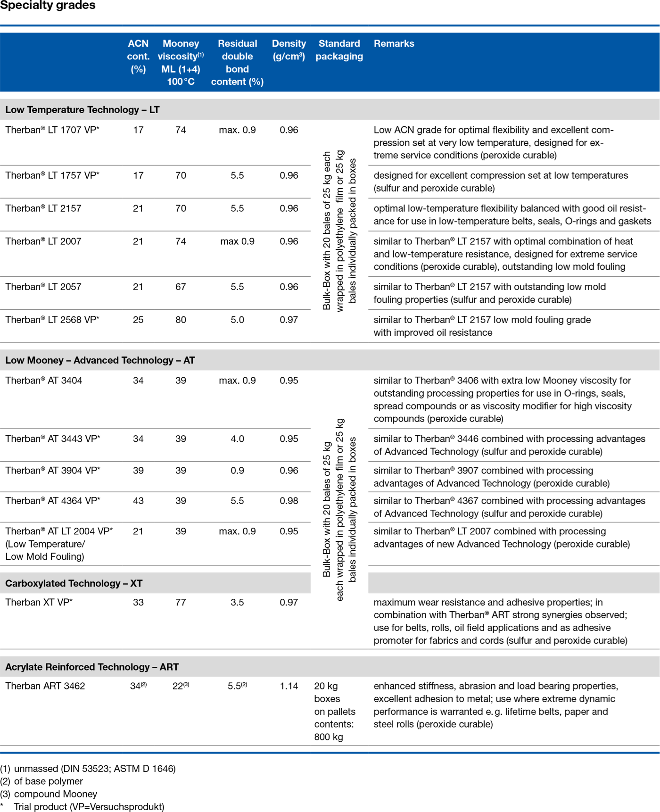This screenshot has height=812, width=660.
Task: Click Mooney value 80 for LT 2568
Action: (x=181, y=320)
